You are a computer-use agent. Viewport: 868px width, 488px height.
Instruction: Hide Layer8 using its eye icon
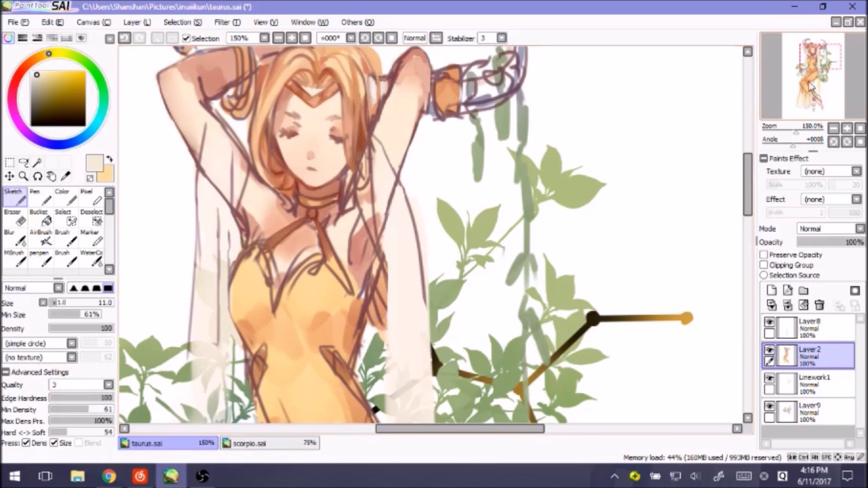769,323
